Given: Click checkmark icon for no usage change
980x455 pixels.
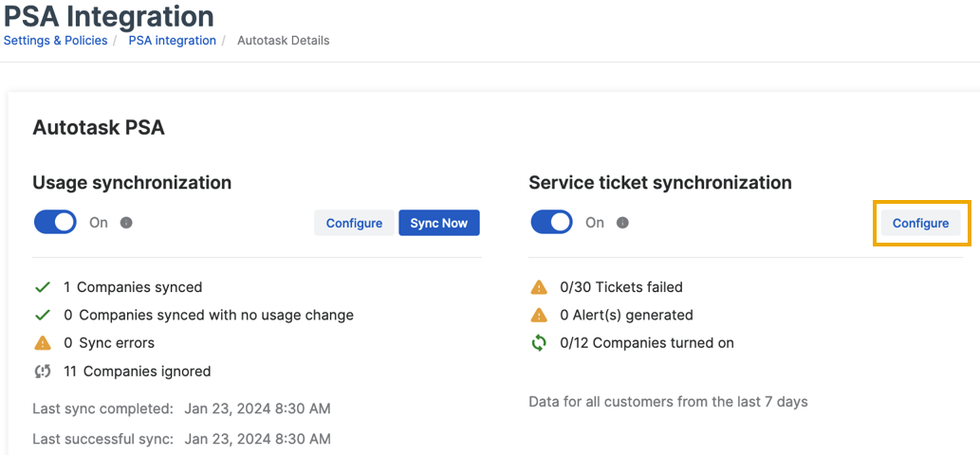Looking at the screenshot, I should point(42,315).
